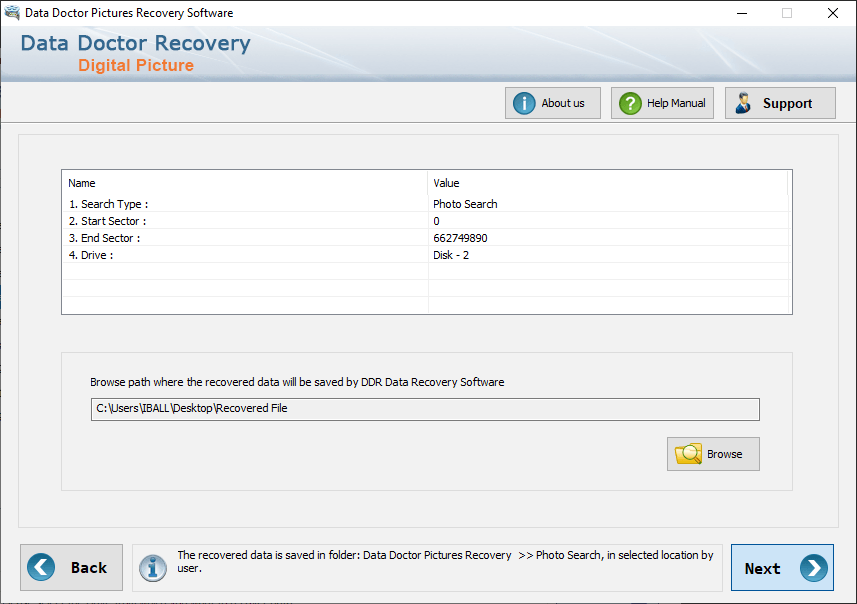
Task: Click the Support button text
Action: point(787,103)
